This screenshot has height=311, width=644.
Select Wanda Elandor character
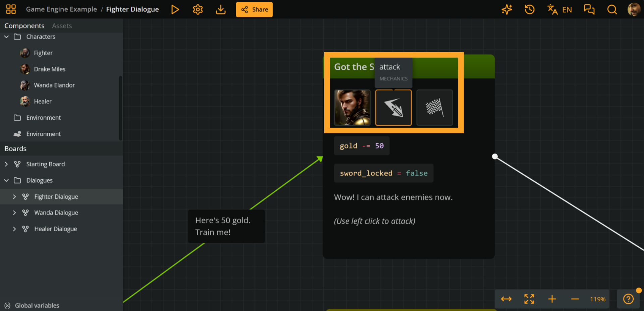[x=54, y=85]
